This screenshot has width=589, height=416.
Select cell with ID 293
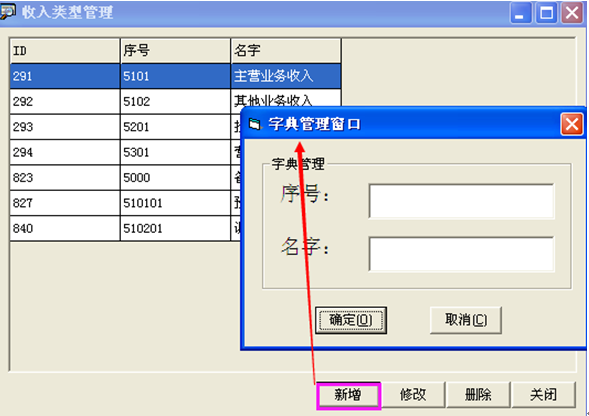pyautogui.click(x=65, y=127)
